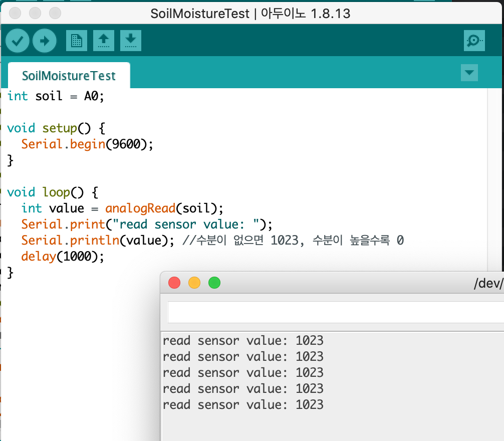Viewport: 504px width, 441px height.
Task: Click the '/dev/' serial monitor title
Action: (488, 283)
